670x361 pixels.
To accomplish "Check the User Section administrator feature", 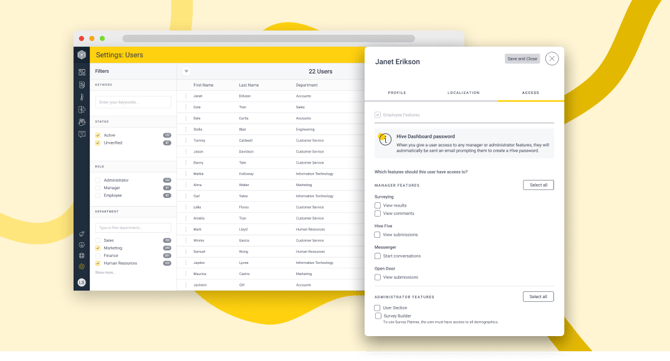I will (x=377, y=308).
